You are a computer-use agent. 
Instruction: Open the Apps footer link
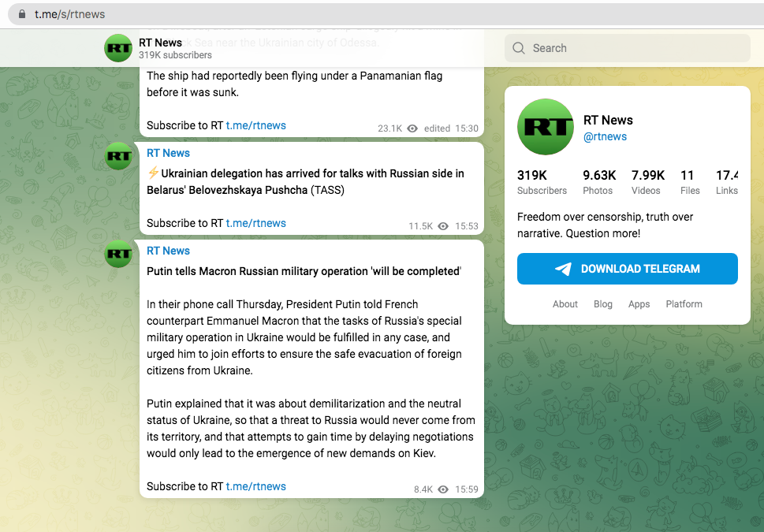pos(639,304)
